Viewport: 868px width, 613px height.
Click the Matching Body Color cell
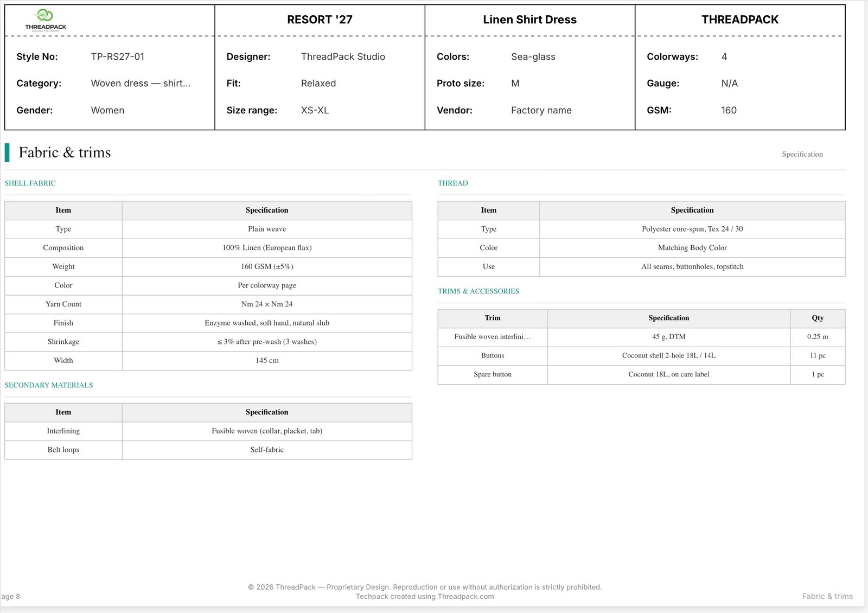692,248
